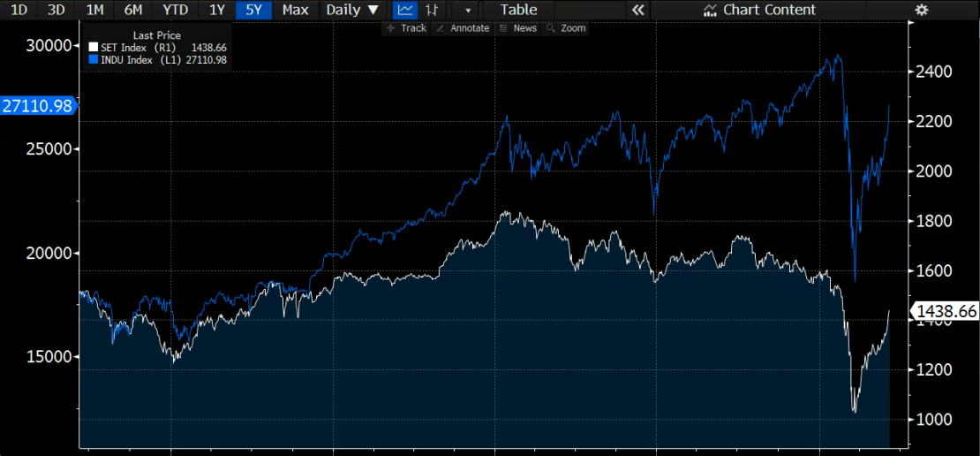The image size is (980, 456).
Task: Choose the Max time range
Action: [295, 10]
